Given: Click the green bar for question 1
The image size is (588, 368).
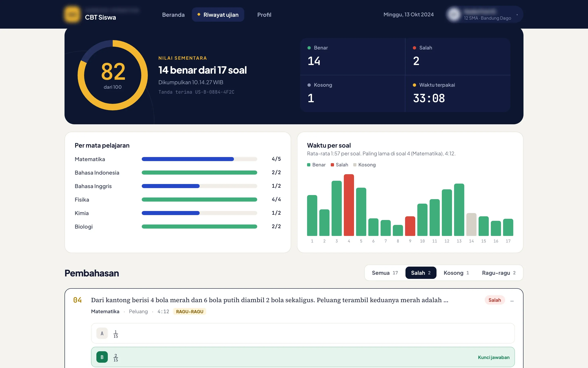Looking at the screenshot, I should pos(312,215).
